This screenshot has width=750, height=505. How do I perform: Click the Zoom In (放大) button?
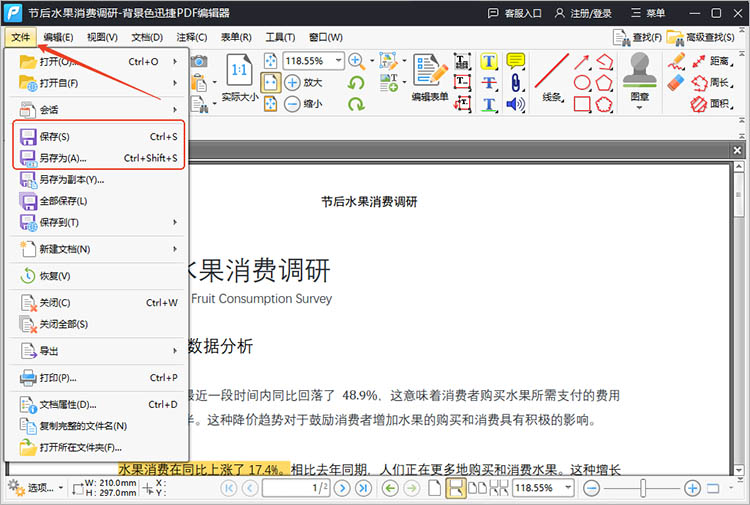(x=303, y=82)
